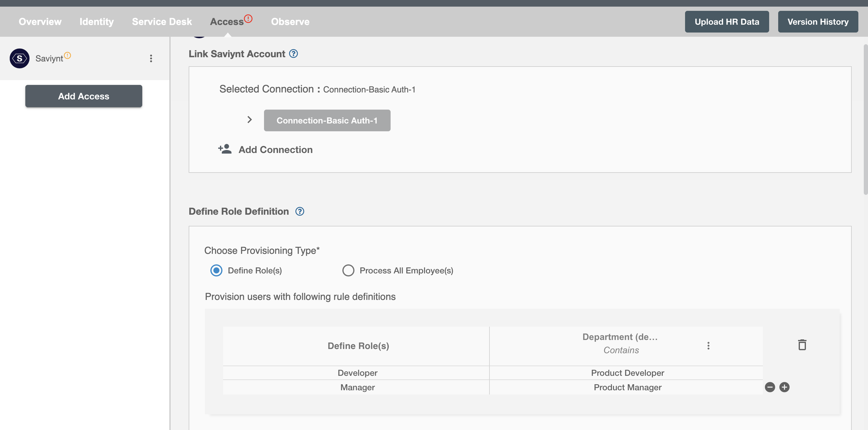Click the minus icon on the Manager row

770,387
